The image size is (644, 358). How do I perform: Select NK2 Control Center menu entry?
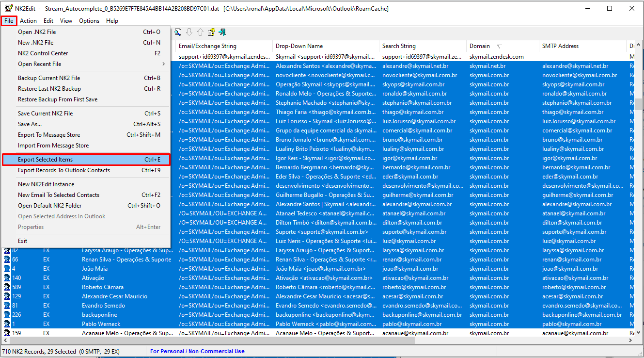(x=86, y=53)
